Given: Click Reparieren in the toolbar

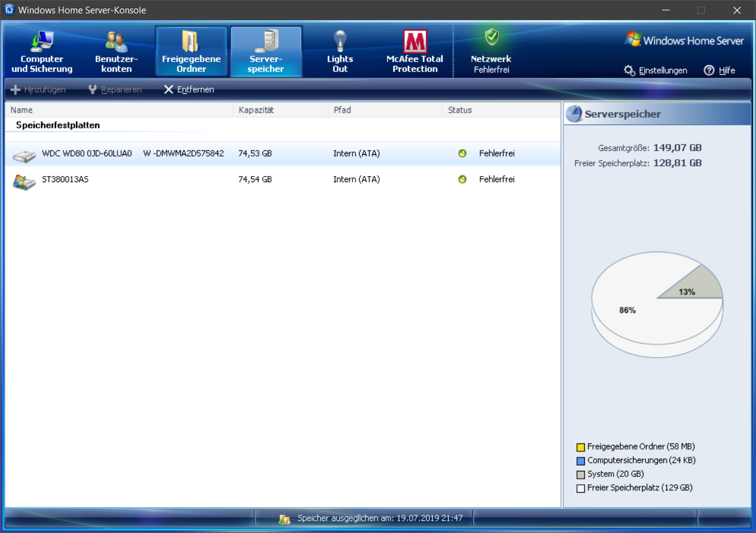Looking at the screenshot, I should point(114,90).
